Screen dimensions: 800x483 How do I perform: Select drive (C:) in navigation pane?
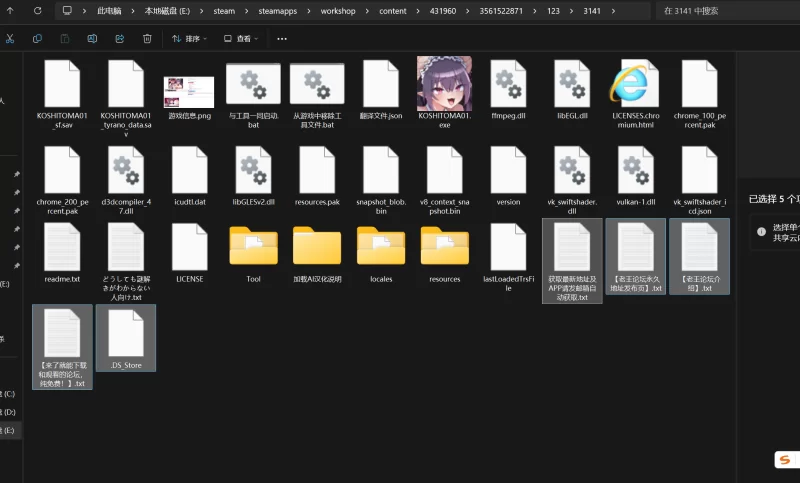pyautogui.click(x=8, y=394)
